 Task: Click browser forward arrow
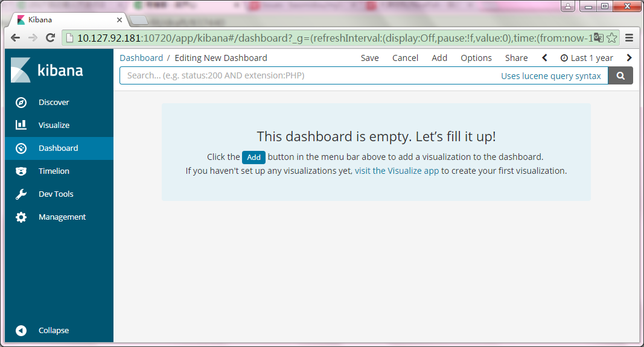tap(33, 38)
